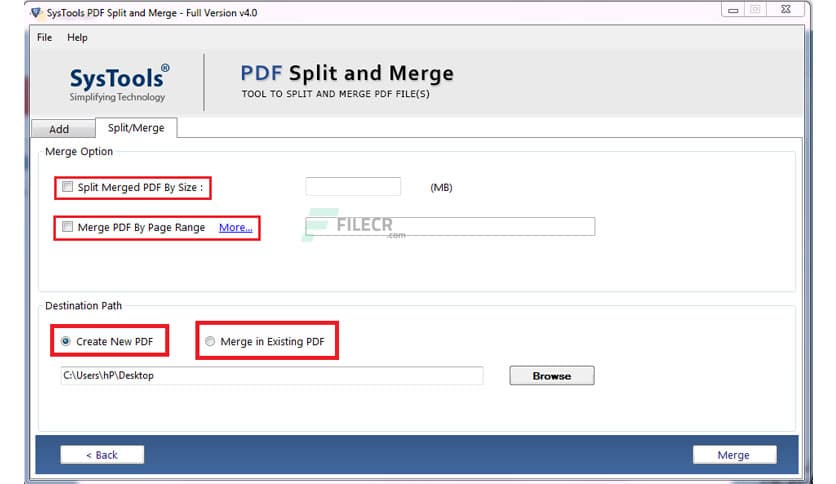This screenshot has height=484, width=836.
Task: Start merging with the Merge button
Action: [734, 455]
